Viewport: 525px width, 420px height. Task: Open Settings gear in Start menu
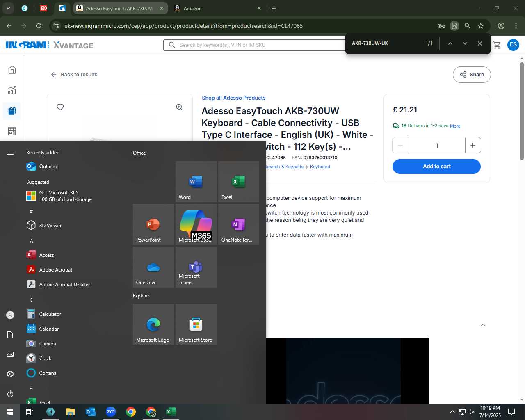[x=10, y=374]
